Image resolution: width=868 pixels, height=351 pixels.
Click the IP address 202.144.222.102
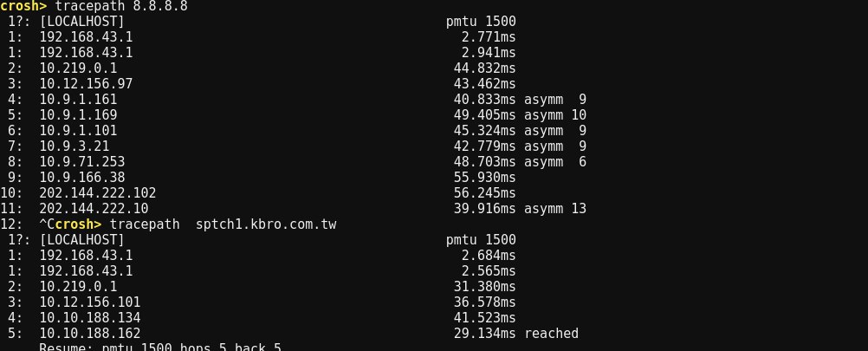pos(97,193)
